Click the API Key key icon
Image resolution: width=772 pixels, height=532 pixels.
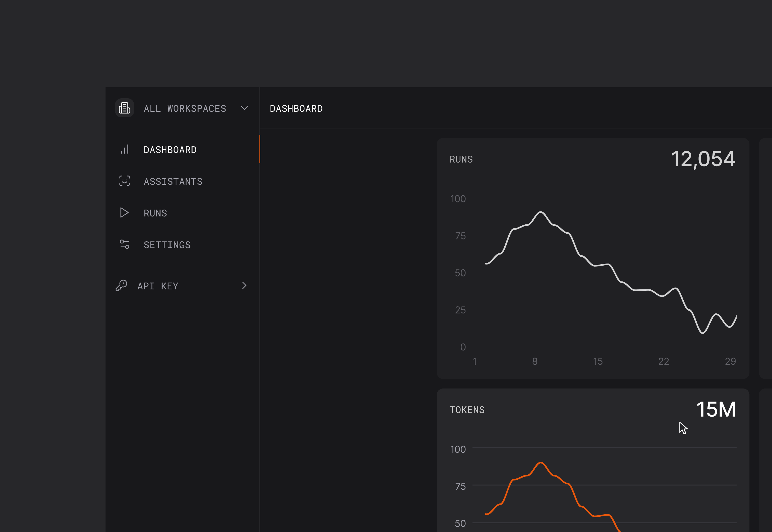[x=121, y=286]
